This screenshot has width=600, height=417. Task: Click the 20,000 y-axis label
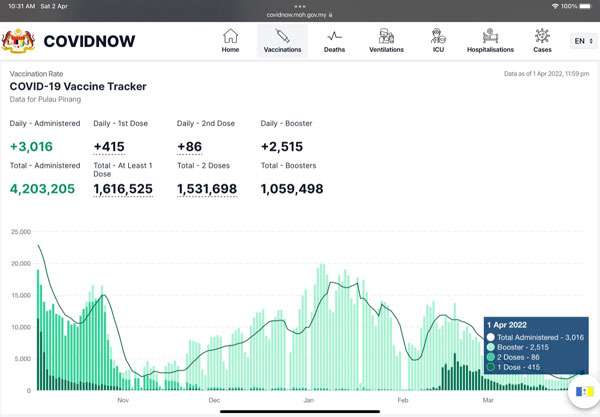pos(21,264)
